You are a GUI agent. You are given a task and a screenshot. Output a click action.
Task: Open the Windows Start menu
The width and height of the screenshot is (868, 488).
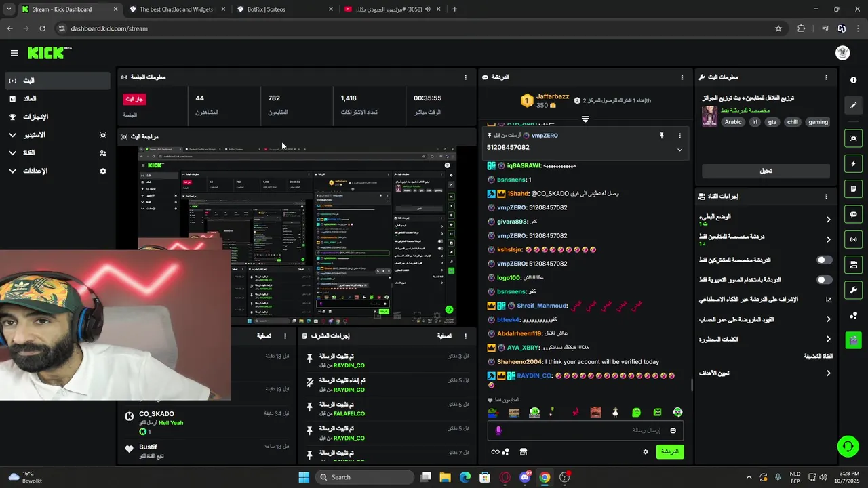point(304,477)
